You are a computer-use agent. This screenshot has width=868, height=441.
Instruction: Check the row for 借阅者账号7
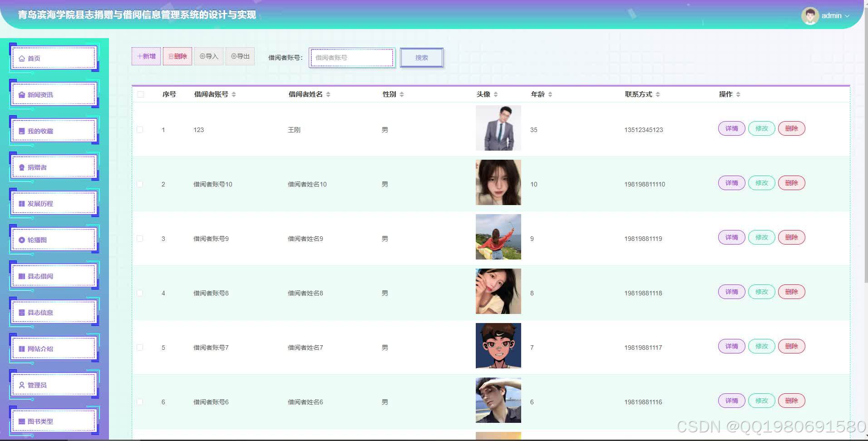click(140, 348)
